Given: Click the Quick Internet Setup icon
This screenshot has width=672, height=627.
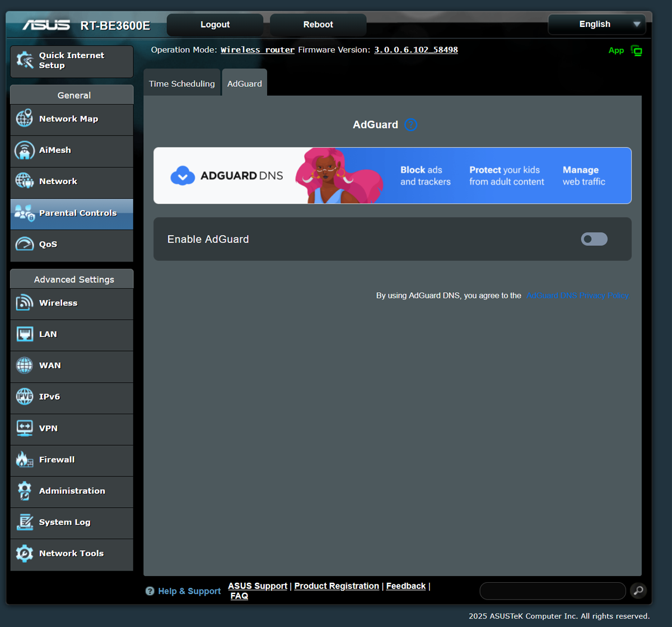Looking at the screenshot, I should pyautogui.click(x=25, y=60).
